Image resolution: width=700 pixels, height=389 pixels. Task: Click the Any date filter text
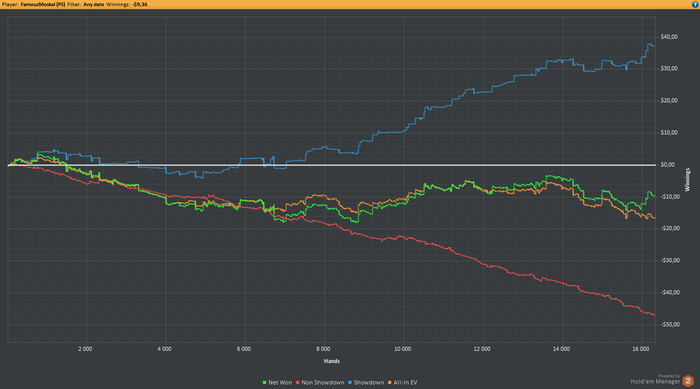click(94, 4)
